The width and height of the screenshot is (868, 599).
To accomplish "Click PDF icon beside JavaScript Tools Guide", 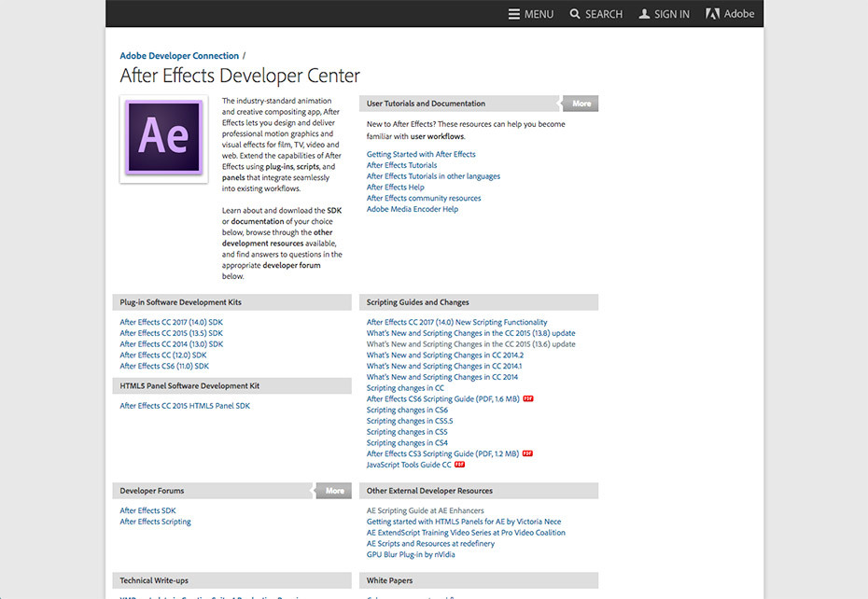I will pyautogui.click(x=459, y=465).
